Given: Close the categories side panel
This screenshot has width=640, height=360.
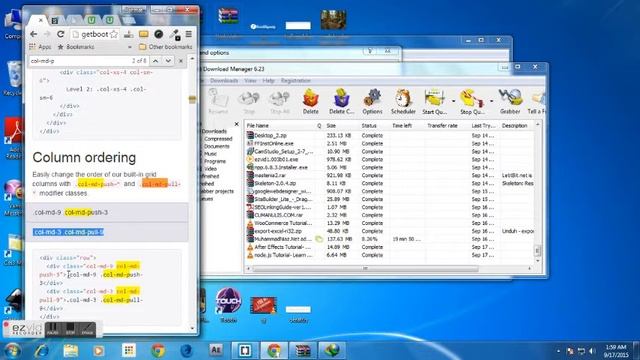Looking at the screenshot, I should (x=236, y=124).
